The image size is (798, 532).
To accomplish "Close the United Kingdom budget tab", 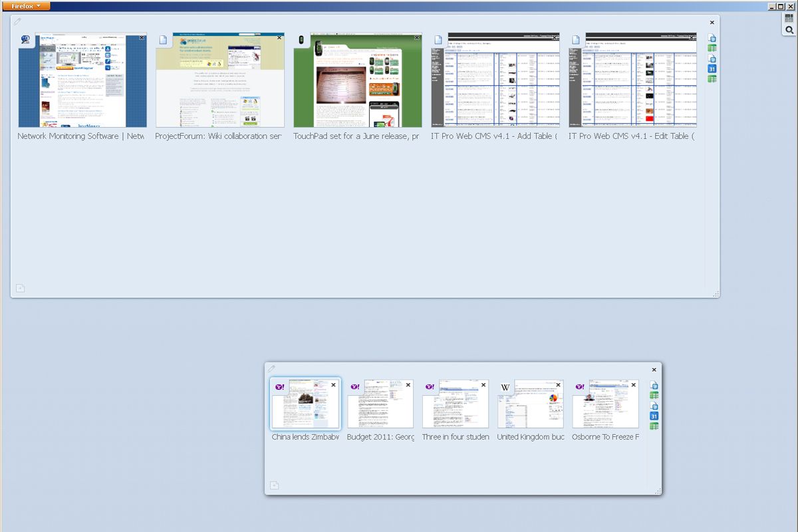I will click(x=559, y=385).
